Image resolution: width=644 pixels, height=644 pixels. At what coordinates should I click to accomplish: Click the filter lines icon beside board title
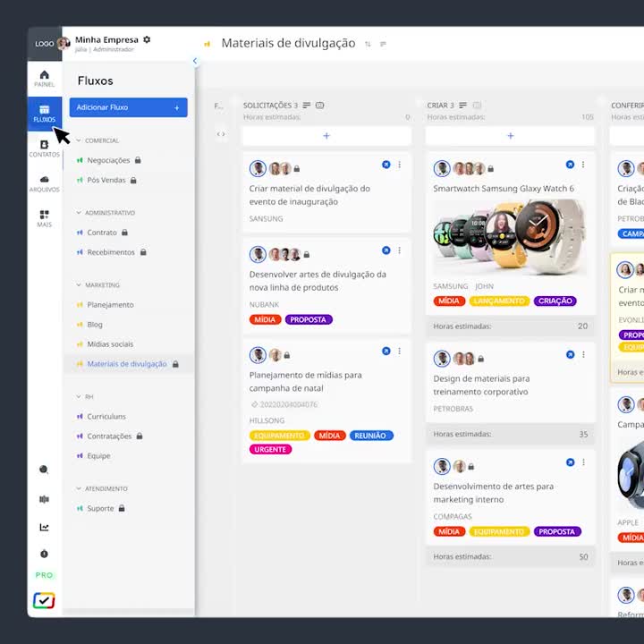coord(383,44)
